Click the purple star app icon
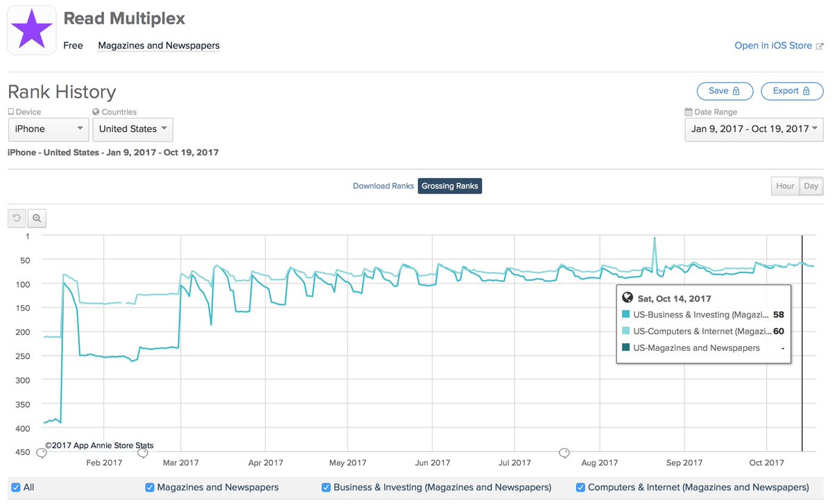Screen dimensions: 832x504 pos(31,30)
